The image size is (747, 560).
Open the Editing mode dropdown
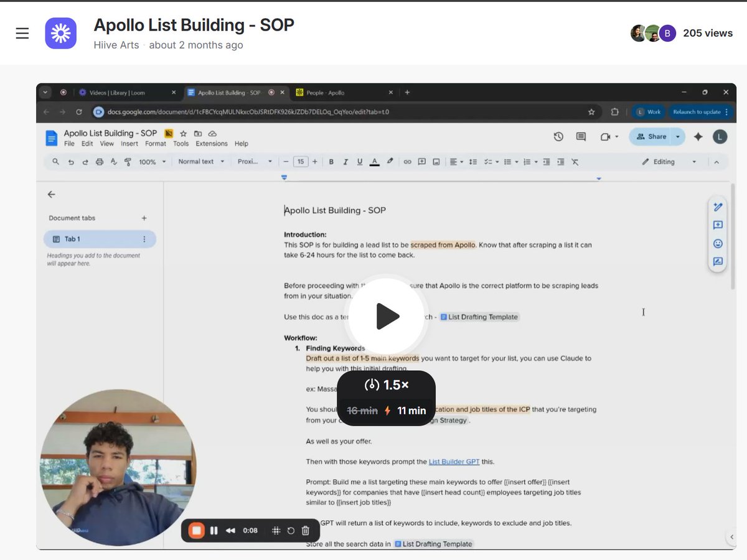tap(669, 162)
